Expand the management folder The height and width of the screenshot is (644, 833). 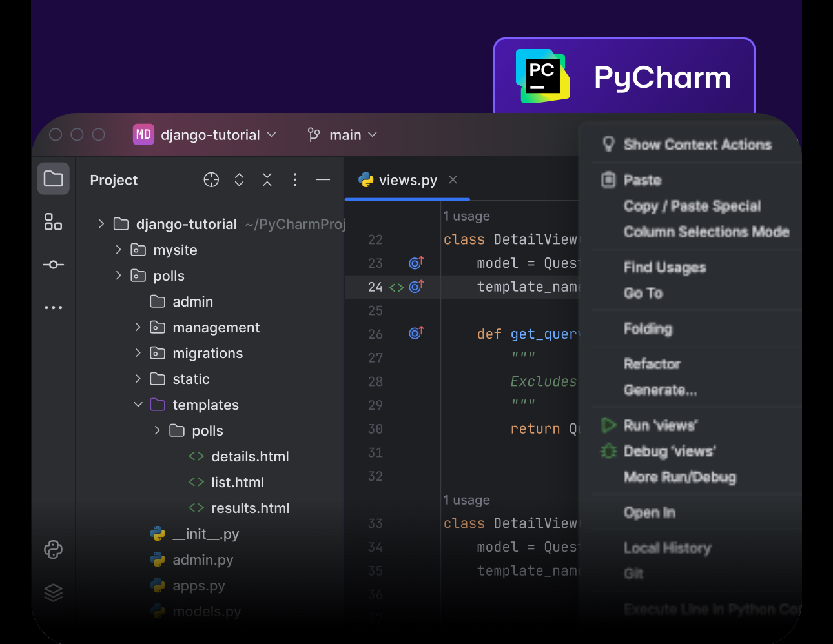point(138,327)
